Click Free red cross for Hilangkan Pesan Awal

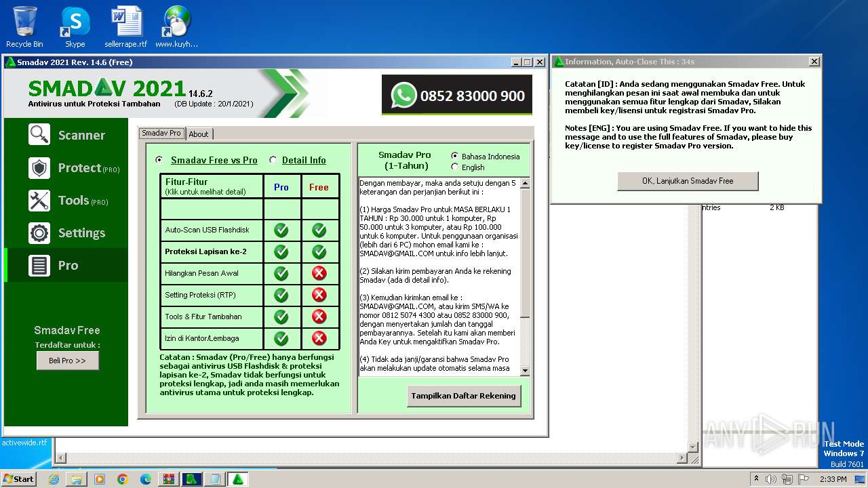pos(319,274)
